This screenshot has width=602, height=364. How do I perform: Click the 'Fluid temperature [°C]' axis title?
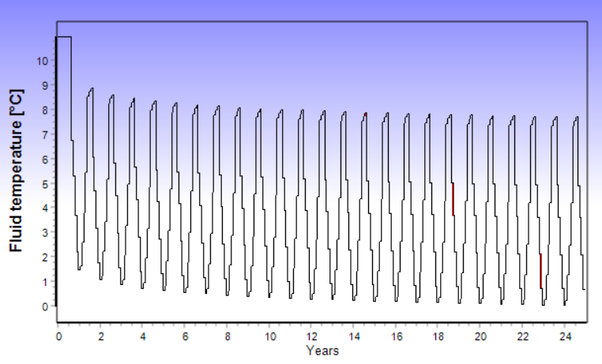point(17,171)
